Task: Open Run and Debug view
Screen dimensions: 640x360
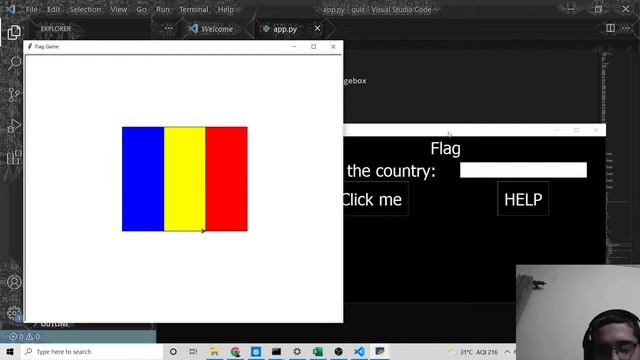Action: tap(14, 126)
